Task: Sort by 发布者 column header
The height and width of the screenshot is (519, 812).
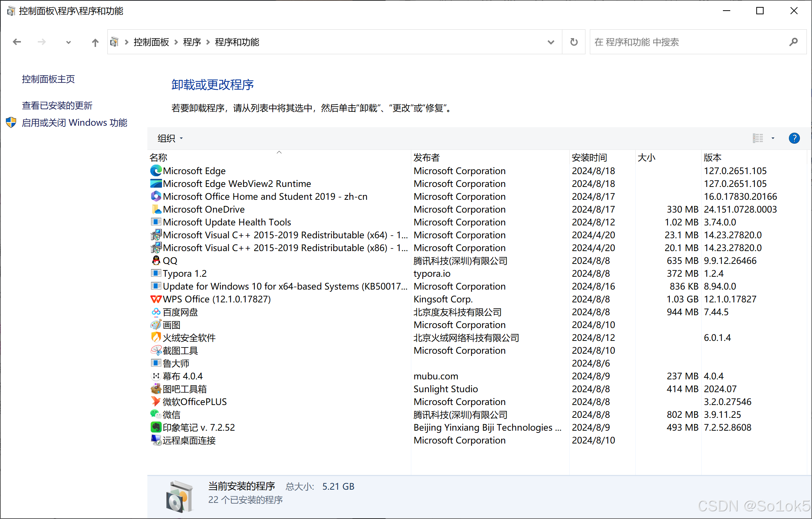Action: click(x=426, y=158)
